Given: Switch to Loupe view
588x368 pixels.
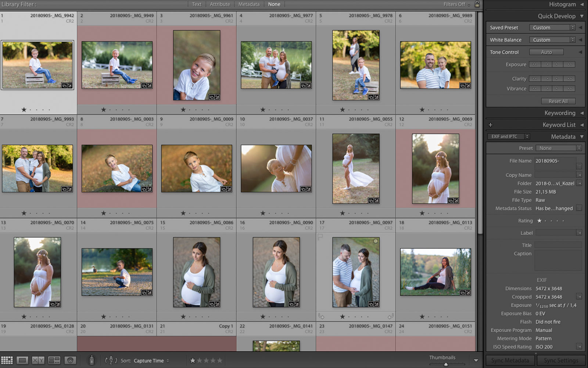Looking at the screenshot, I should click(22, 360).
